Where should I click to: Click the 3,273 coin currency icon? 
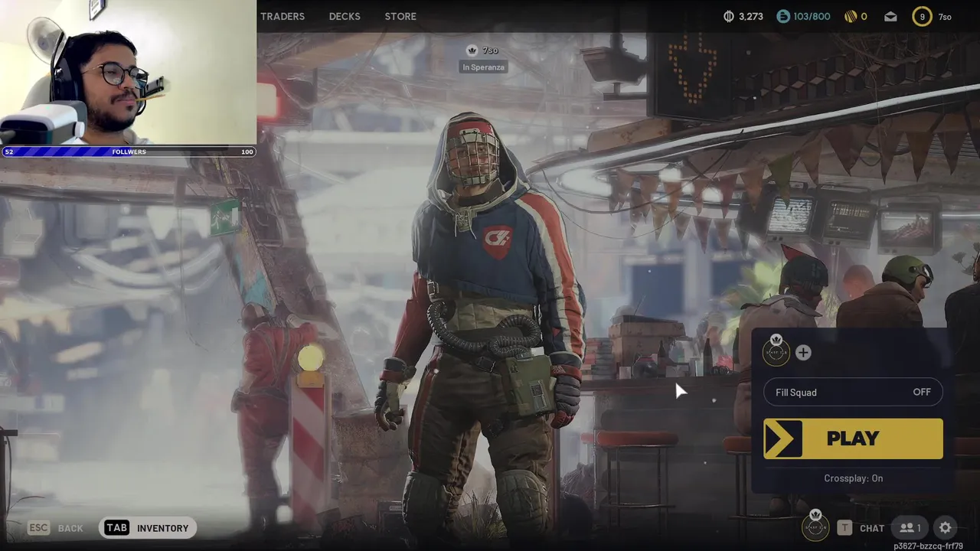pyautogui.click(x=729, y=16)
